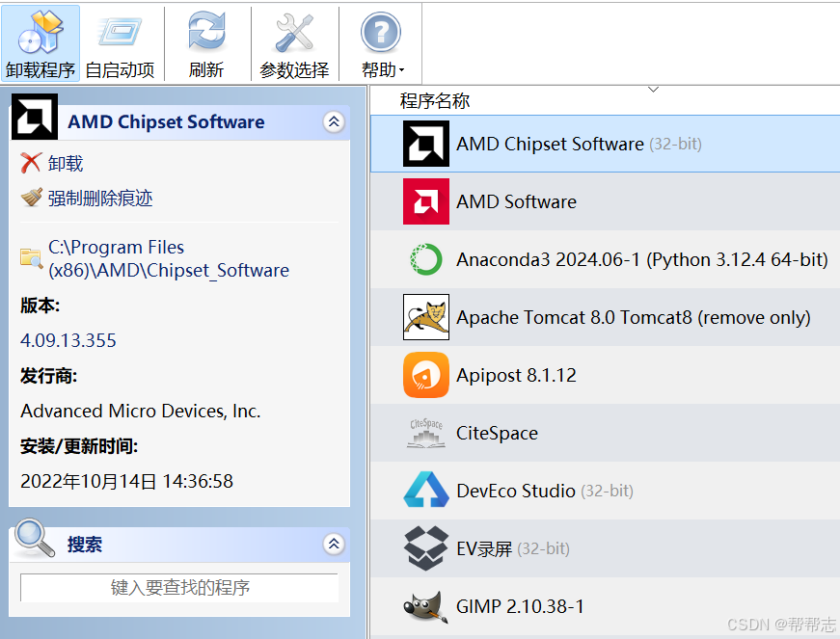This screenshot has height=639, width=840.
Task: Click the folder icon next to install path
Action: (x=32, y=258)
